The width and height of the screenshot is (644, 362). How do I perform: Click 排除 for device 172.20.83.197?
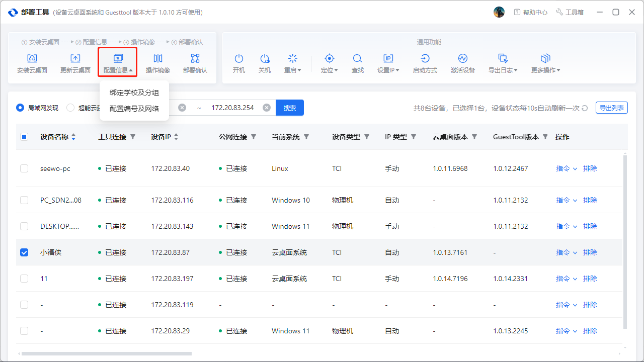(x=590, y=279)
